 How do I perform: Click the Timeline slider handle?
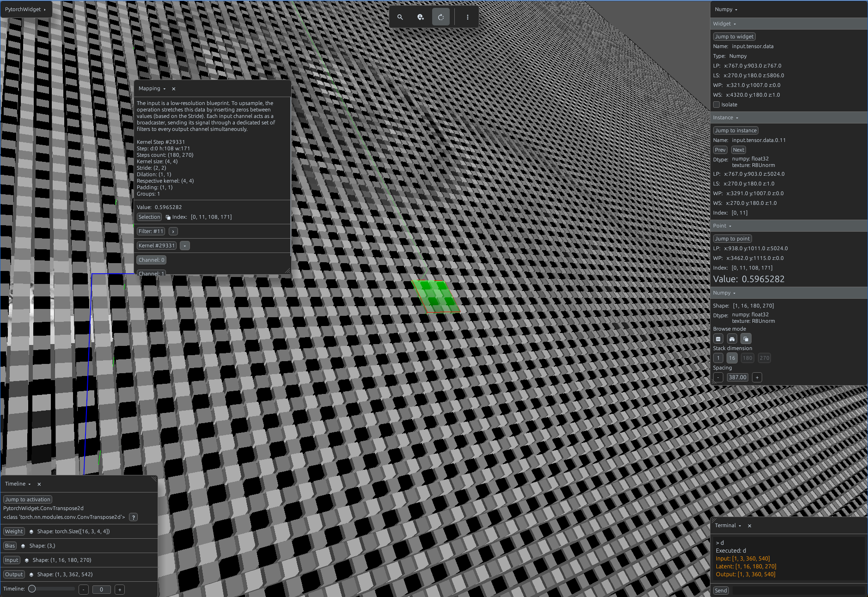click(32, 589)
